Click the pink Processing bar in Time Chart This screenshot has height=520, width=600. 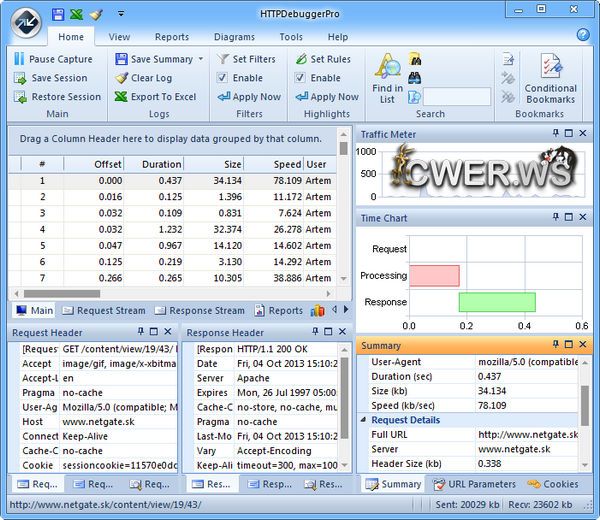tap(434, 275)
